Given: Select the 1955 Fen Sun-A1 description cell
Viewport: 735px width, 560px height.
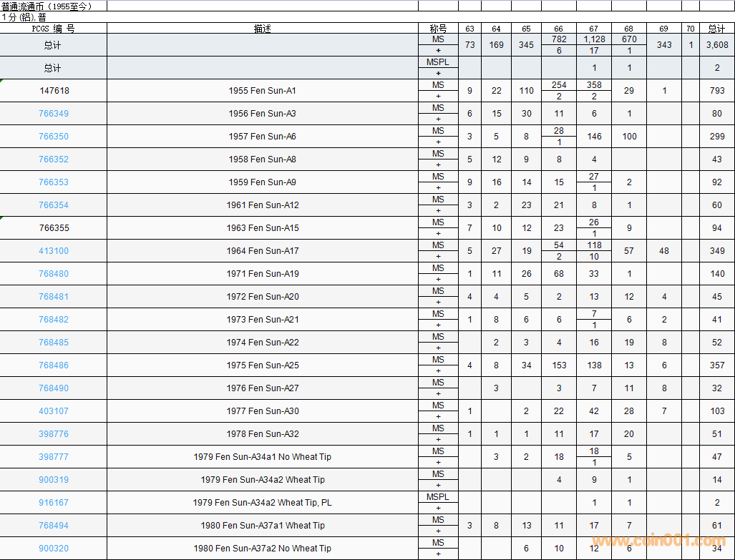Looking at the screenshot, I should point(262,91).
